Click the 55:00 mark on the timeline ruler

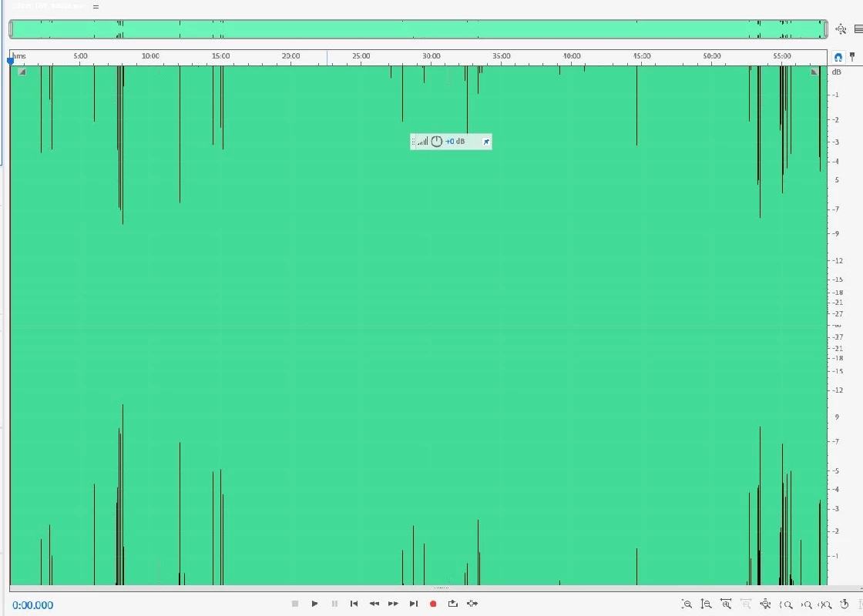tap(782, 56)
